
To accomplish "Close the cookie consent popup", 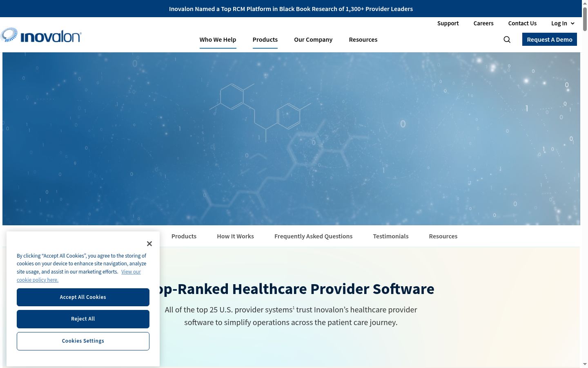I will pyautogui.click(x=149, y=244).
